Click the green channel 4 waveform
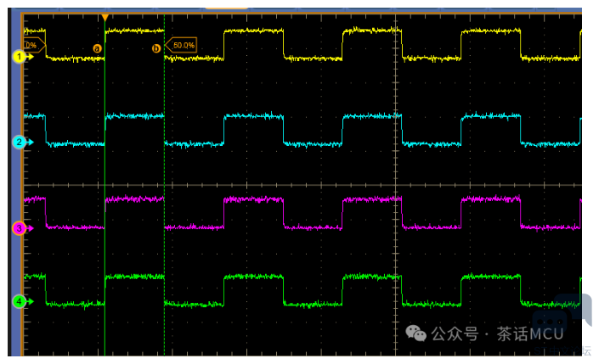Screen dimensions: 599x364 [x=253, y=277]
